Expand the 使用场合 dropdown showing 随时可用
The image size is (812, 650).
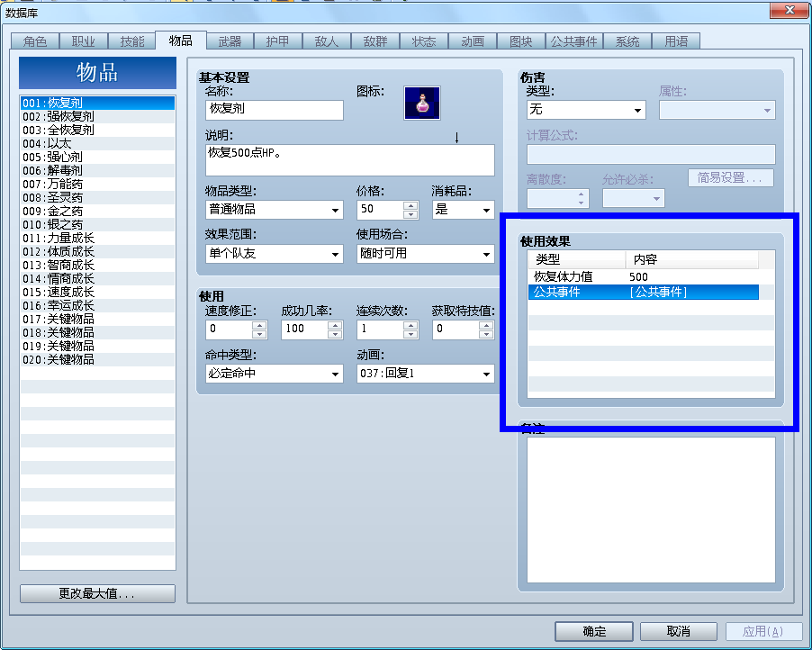425,254
